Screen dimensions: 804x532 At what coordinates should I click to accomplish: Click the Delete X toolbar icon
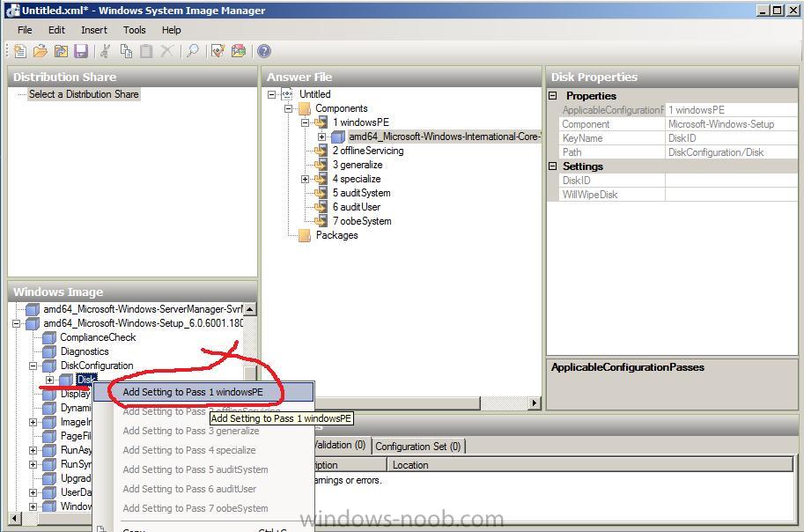166,51
